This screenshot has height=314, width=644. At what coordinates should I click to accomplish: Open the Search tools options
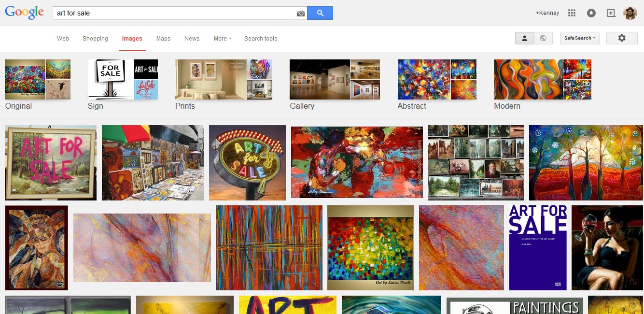tap(261, 39)
